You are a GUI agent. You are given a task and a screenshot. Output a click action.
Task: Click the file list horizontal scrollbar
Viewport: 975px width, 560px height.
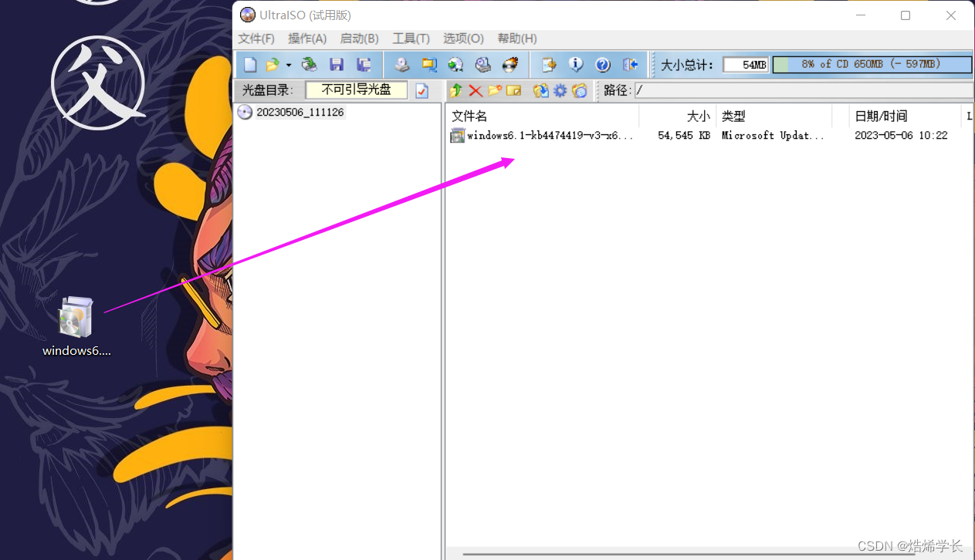click(x=689, y=554)
